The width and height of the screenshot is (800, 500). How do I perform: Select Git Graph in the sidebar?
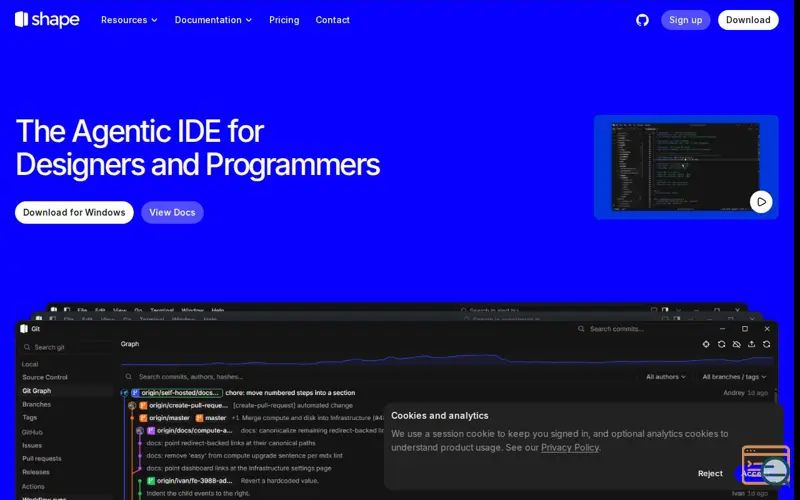(37, 391)
